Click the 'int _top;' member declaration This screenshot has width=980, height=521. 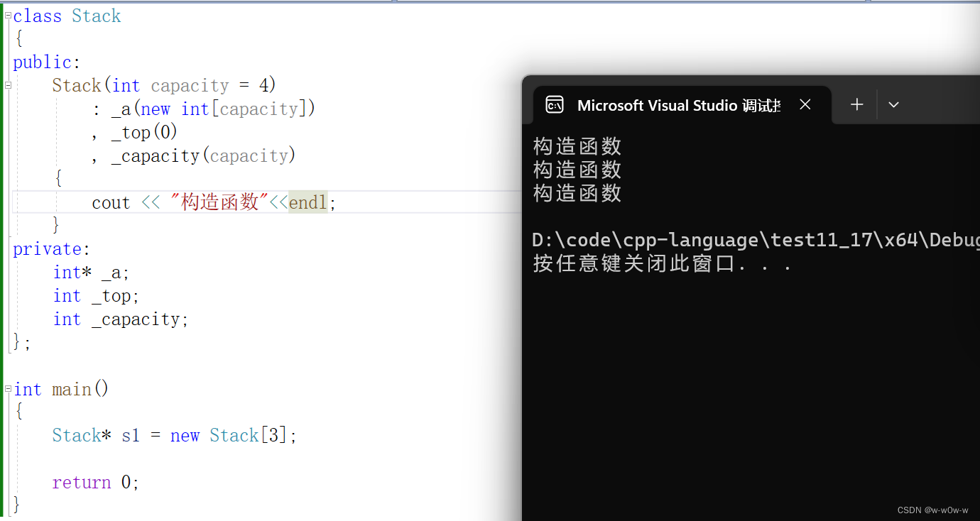pos(97,296)
